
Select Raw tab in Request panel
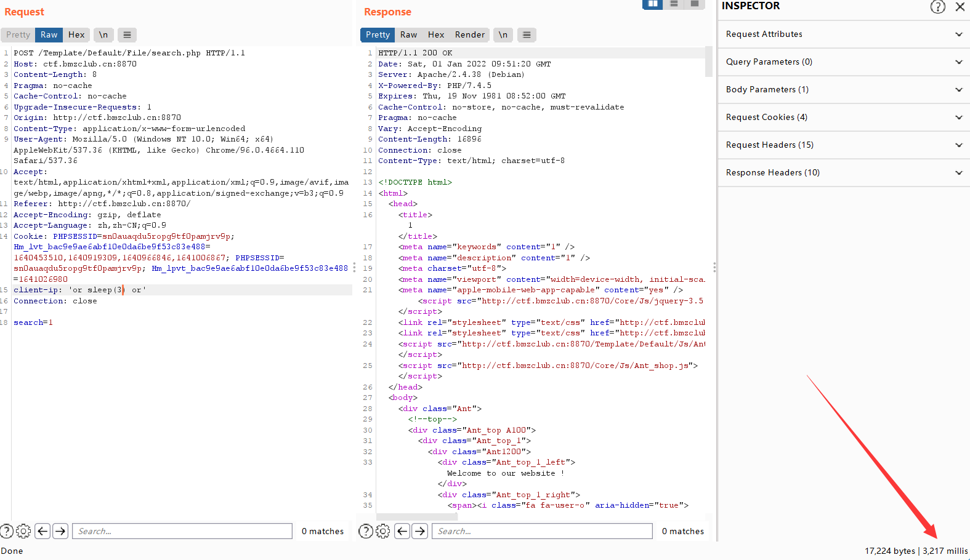coord(49,35)
